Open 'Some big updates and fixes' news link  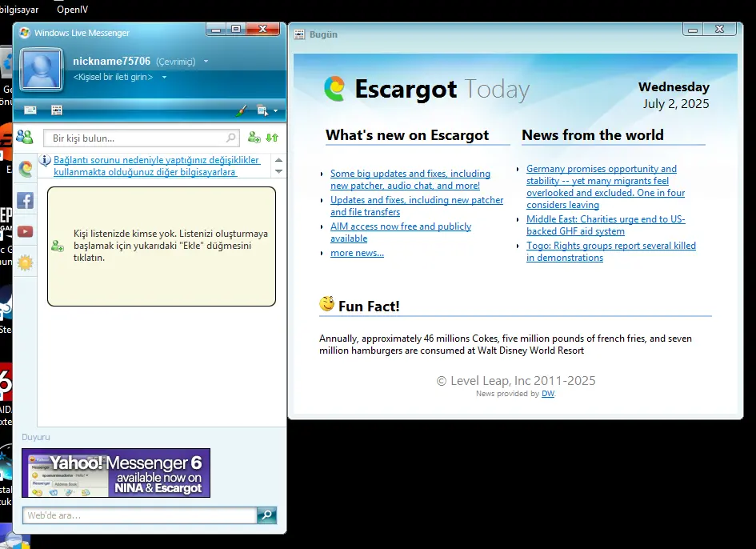tap(410, 179)
